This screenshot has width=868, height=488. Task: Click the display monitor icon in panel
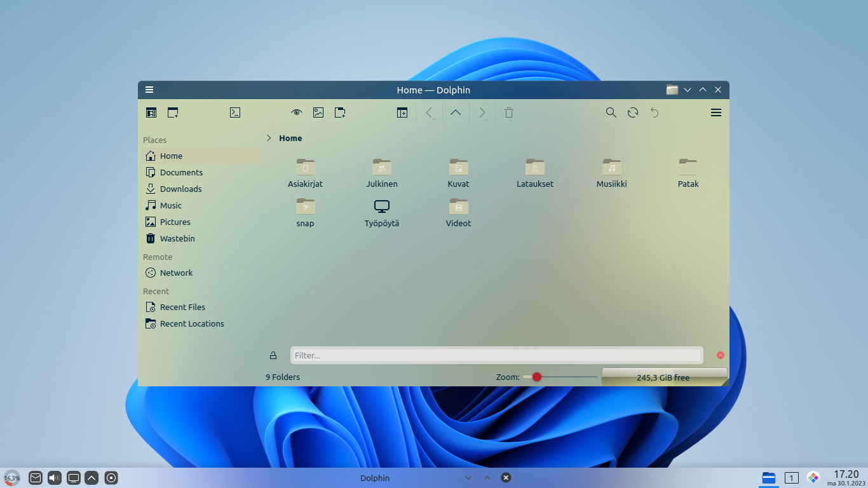(74, 478)
